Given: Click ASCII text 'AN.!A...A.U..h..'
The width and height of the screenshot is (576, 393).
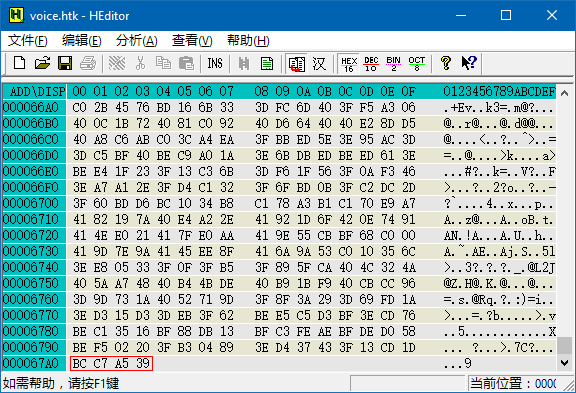Looking at the screenshot, I should (499, 235).
